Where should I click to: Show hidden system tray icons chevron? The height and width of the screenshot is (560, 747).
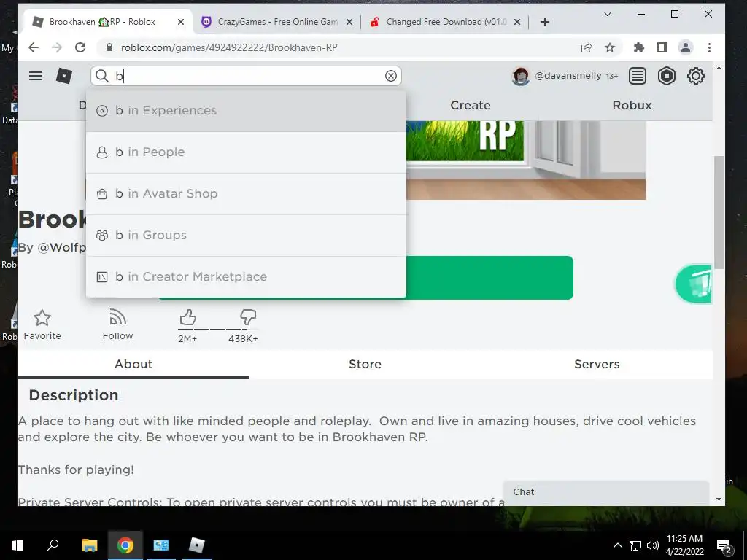(x=617, y=545)
